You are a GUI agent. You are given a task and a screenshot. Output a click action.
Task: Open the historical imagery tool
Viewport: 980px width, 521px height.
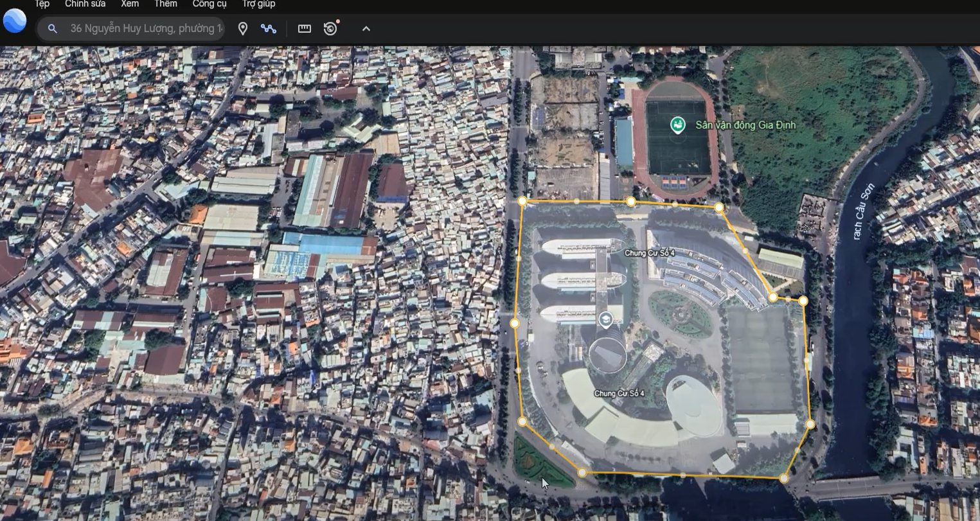click(x=330, y=28)
